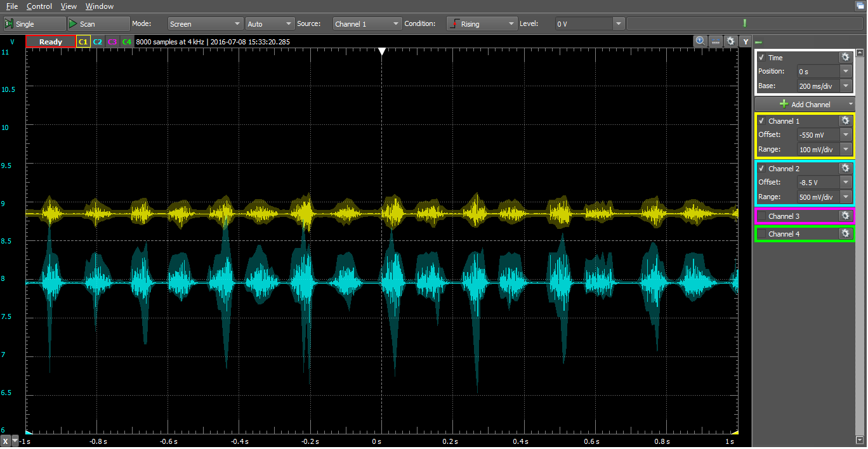
Task: Click the zoom magnifier icon above plot
Action: point(700,41)
